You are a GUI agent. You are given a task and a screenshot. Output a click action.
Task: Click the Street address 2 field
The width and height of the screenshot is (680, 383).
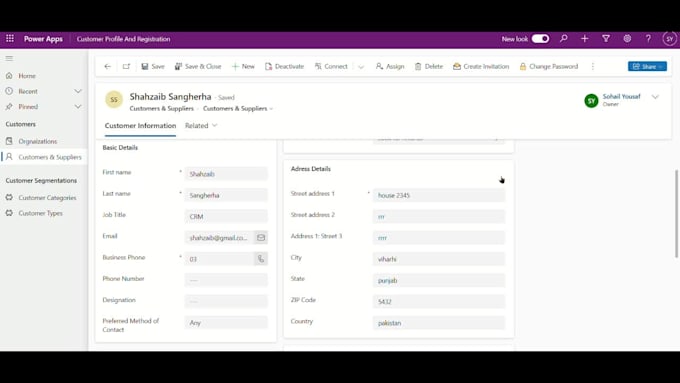coord(439,216)
